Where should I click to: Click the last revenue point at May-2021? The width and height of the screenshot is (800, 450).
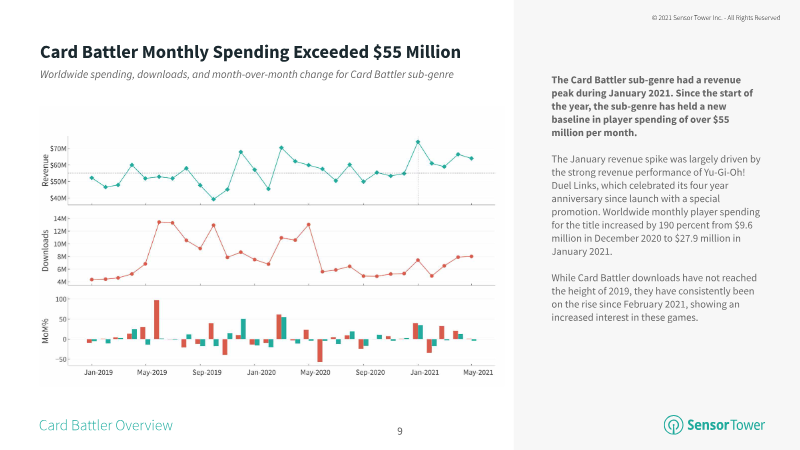[471, 159]
